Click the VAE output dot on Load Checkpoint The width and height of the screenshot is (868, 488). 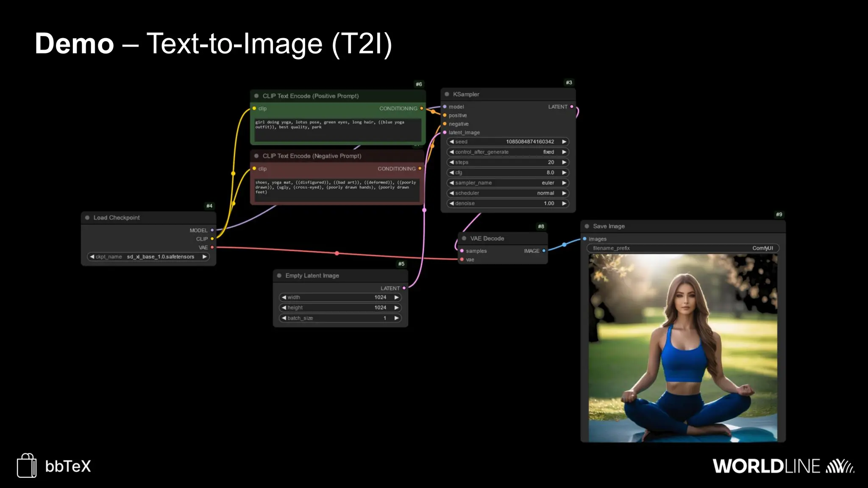click(212, 247)
